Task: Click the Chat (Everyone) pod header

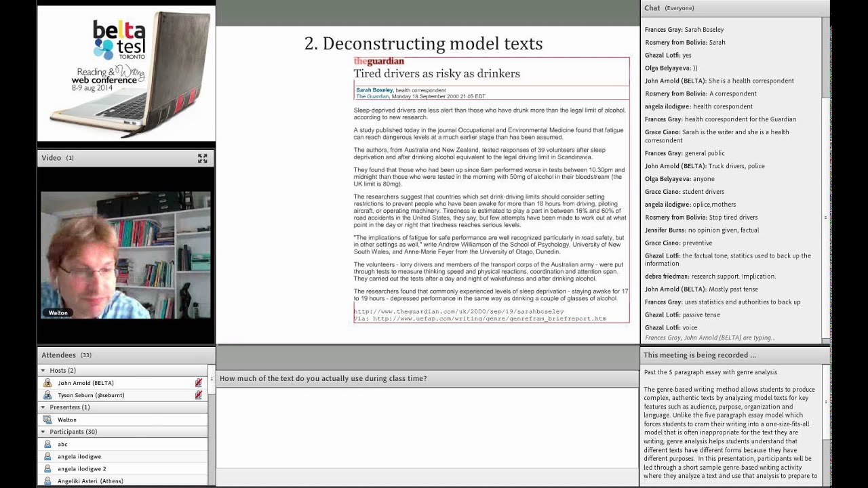Action: 734,8
